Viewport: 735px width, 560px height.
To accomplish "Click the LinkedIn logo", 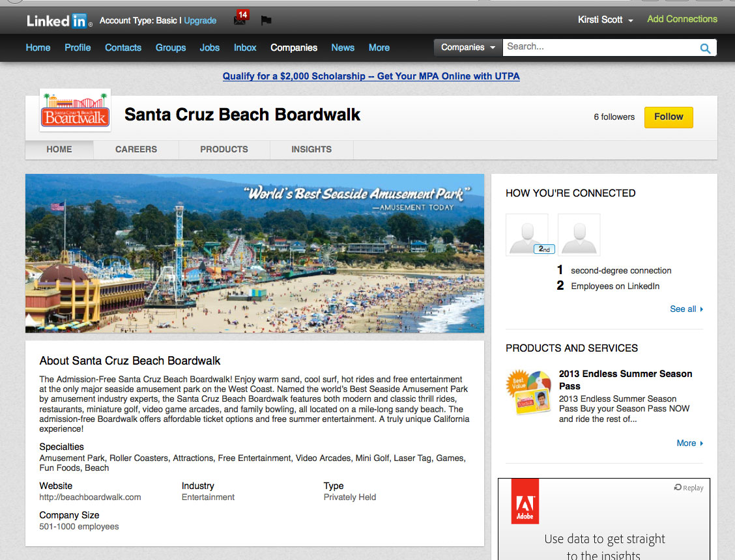I will pyautogui.click(x=59, y=21).
